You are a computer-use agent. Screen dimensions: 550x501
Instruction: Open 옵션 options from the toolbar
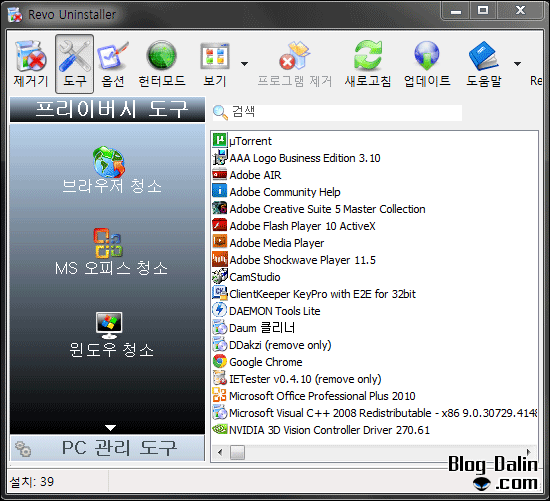(x=113, y=64)
